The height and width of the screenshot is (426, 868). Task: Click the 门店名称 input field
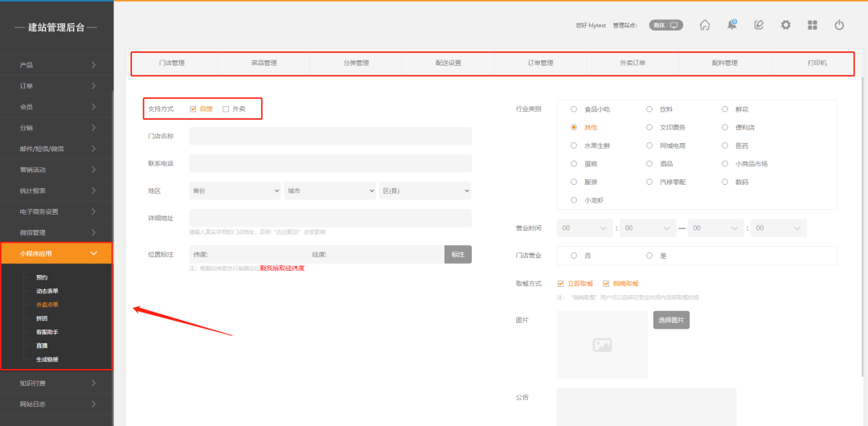coord(330,136)
